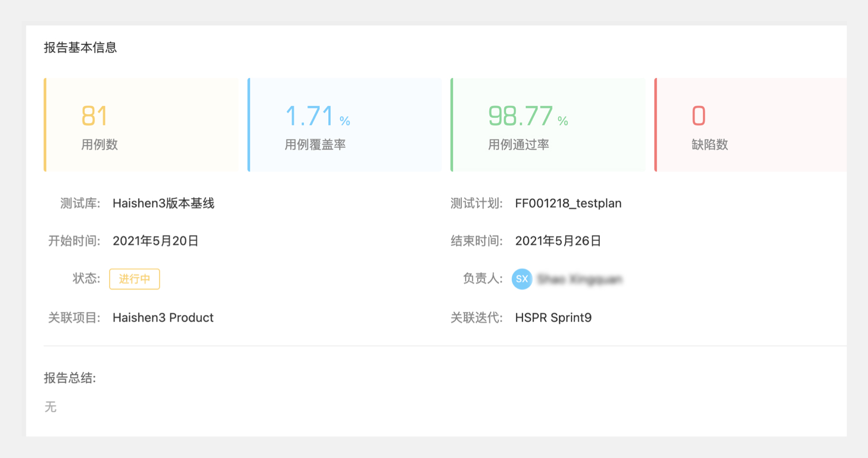Viewport: 868px width, 458px height.
Task: Click the 用例覆盖率 card label
Action: coord(315,145)
